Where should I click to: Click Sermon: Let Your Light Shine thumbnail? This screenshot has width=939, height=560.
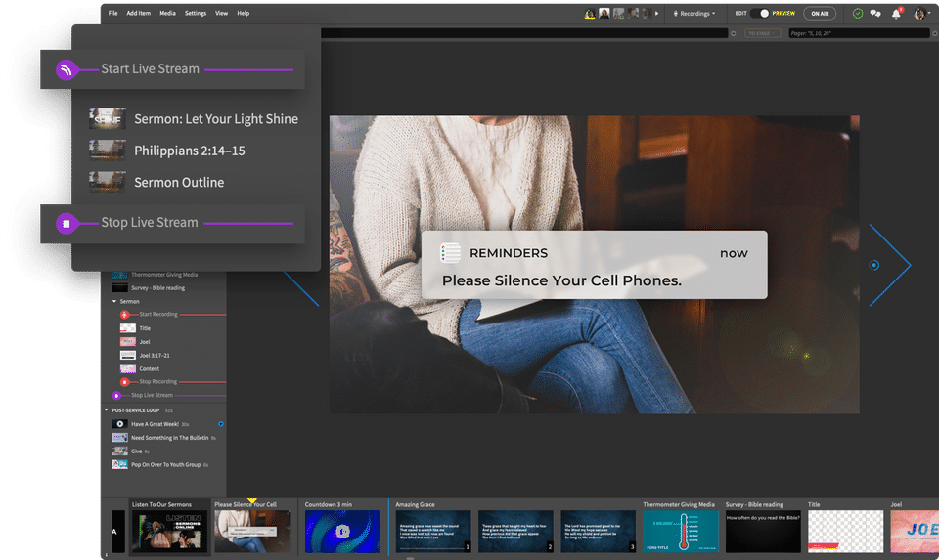[x=108, y=119]
